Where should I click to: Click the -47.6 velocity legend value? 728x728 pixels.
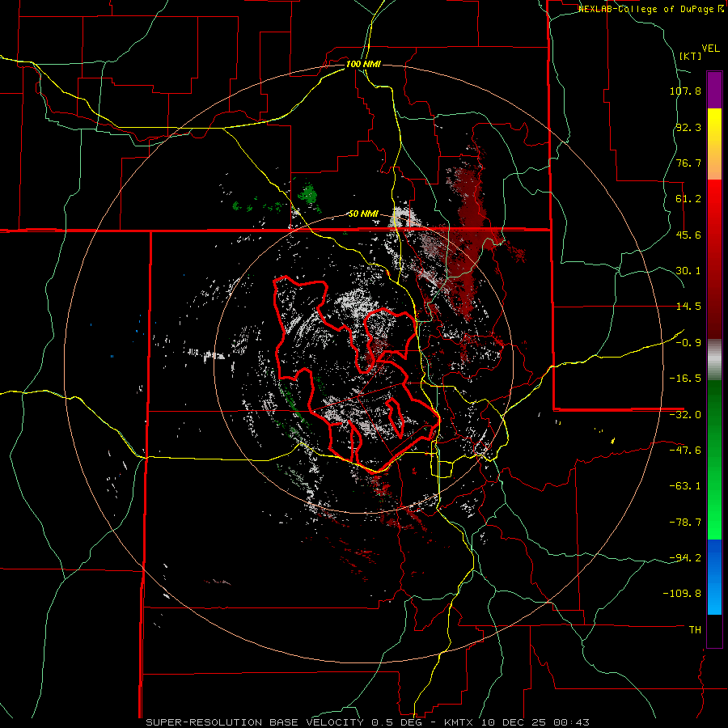(x=685, y=451)
